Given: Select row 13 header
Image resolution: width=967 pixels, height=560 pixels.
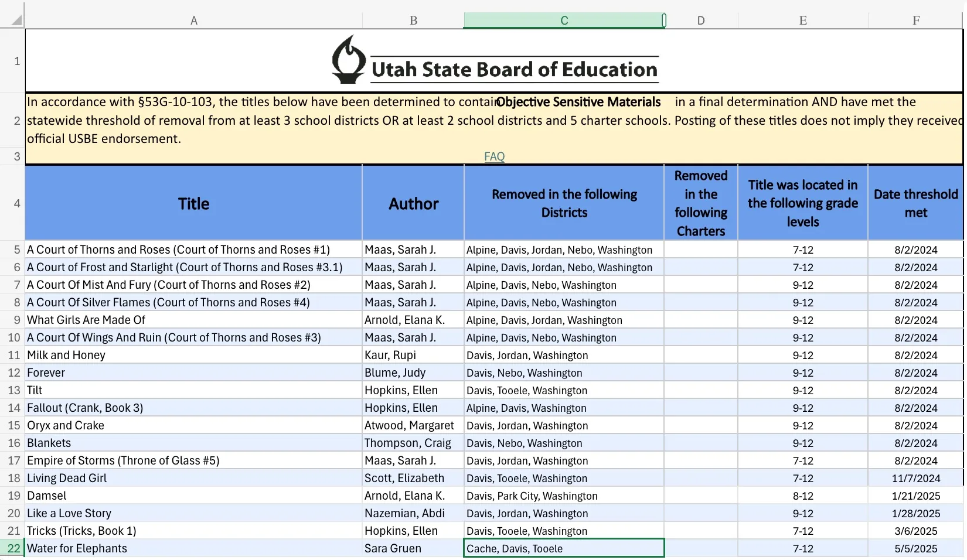Looking at the screenshot, I should click(x=12, y=390).
